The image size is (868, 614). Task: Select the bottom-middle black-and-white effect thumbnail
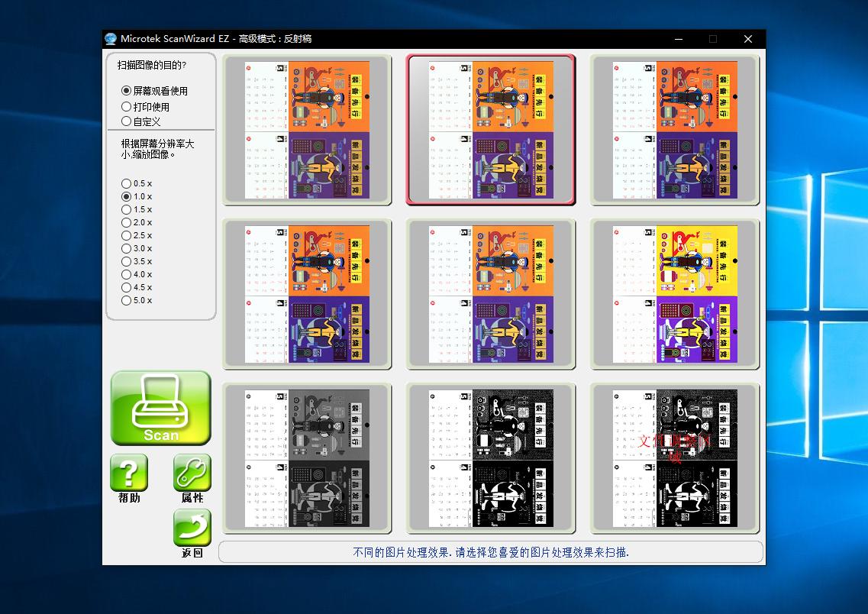coord(491,458)
